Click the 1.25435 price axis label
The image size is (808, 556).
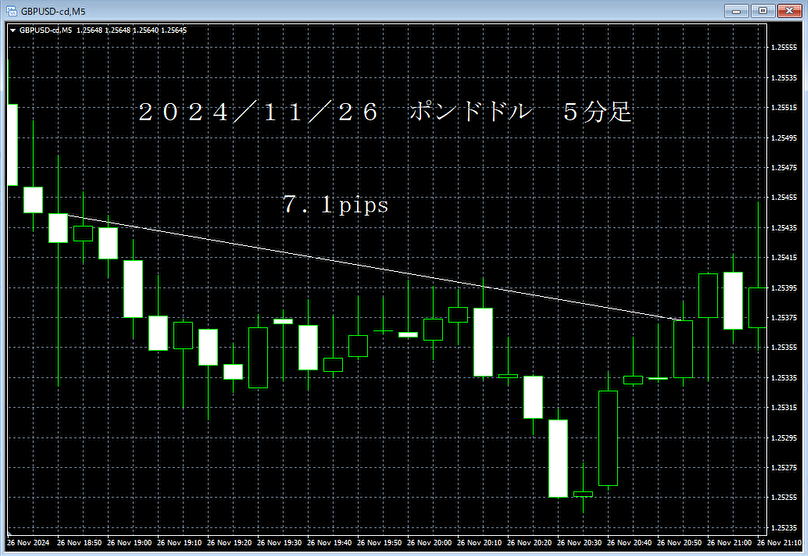[784, 228]
